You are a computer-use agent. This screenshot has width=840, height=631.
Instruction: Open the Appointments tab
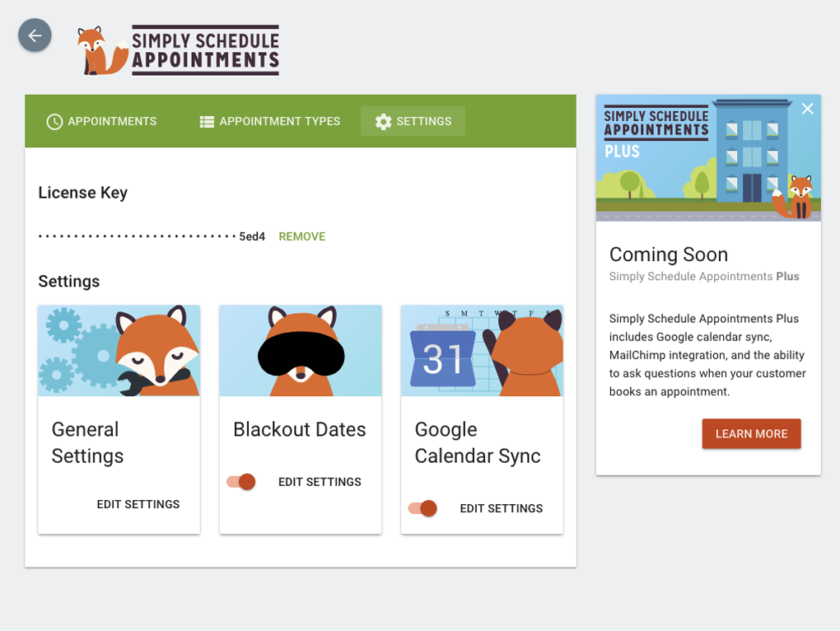click(x=102, y=122)
